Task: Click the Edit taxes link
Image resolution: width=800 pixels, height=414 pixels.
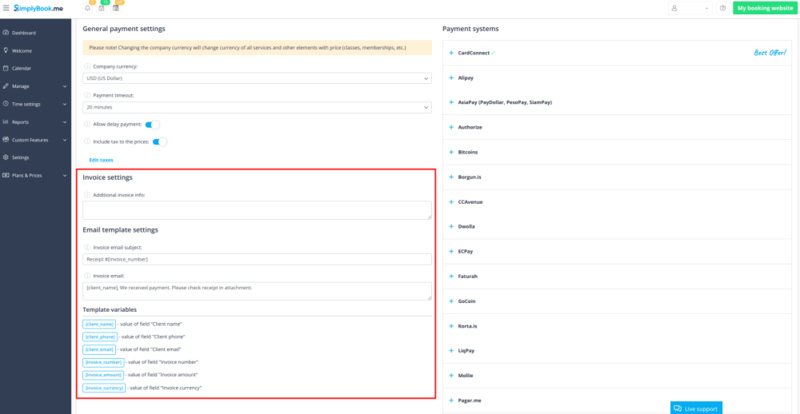Action: point(101,160)
